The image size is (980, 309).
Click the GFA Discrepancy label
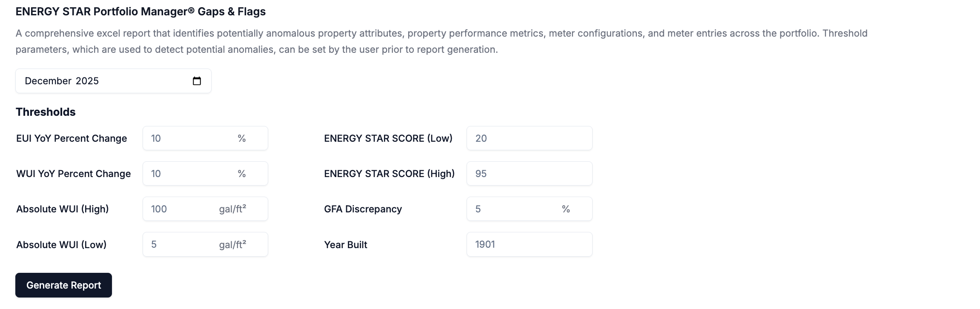[x=363, y=209]
